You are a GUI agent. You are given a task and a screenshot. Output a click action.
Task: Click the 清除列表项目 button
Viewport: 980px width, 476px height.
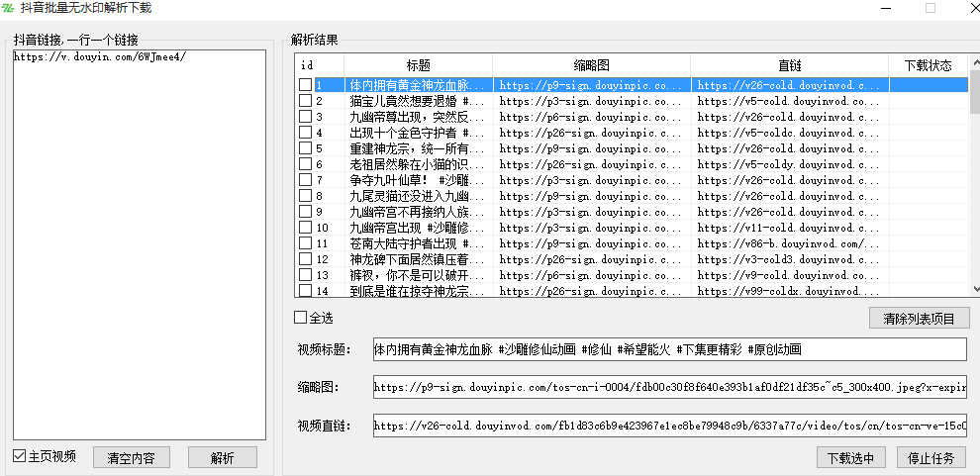[919, 318]
